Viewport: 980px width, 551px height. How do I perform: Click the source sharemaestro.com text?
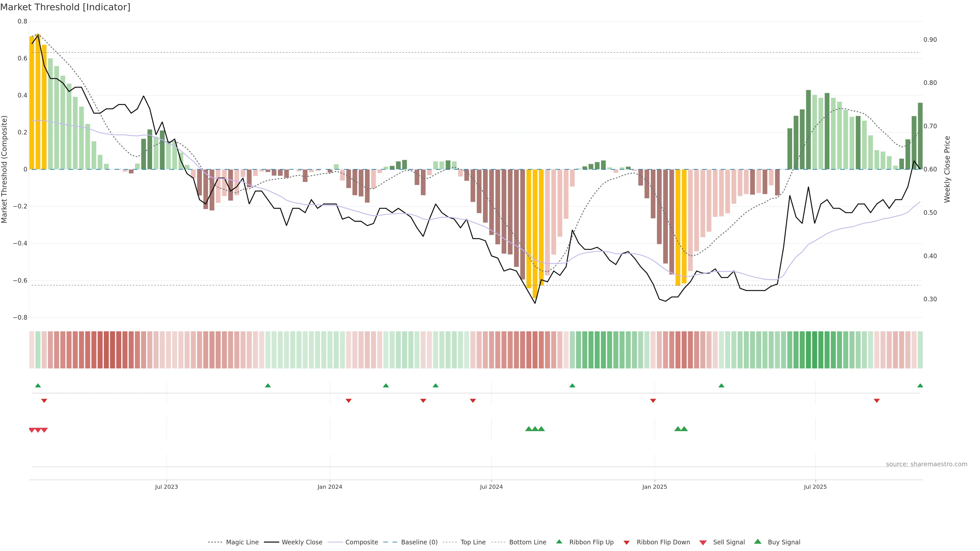(x=926, y=464)
